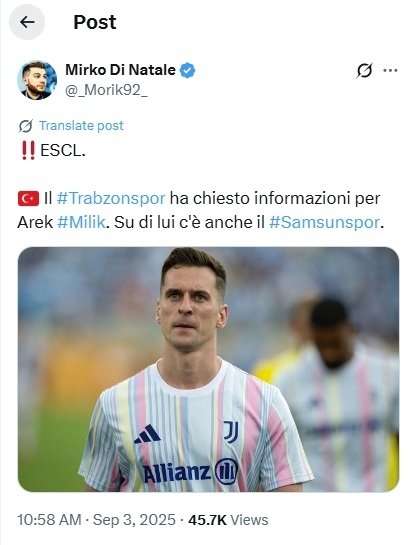
Task: Click the Allianz logo in the photo
Action: [190, 472]
